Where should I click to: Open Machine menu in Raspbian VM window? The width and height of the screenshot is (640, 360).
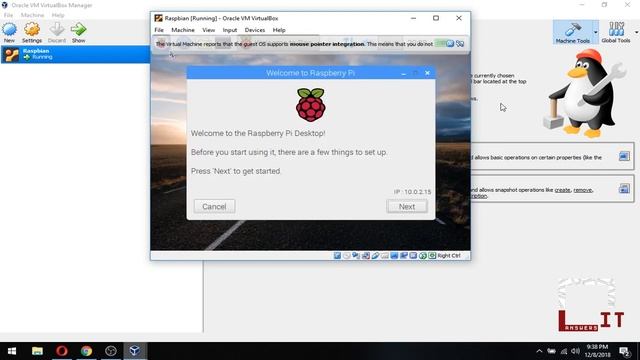[x=183, y=30]
